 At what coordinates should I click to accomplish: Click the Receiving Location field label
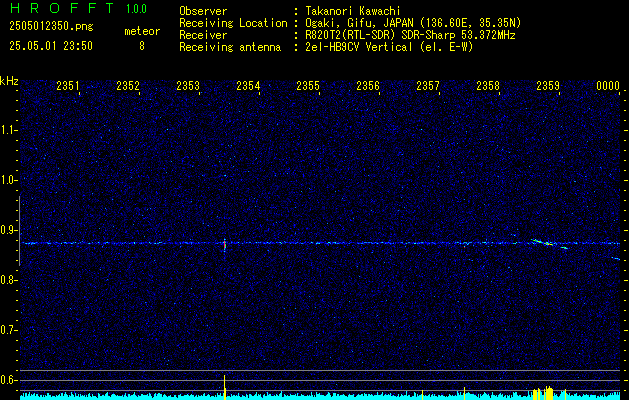click(233, 23)
